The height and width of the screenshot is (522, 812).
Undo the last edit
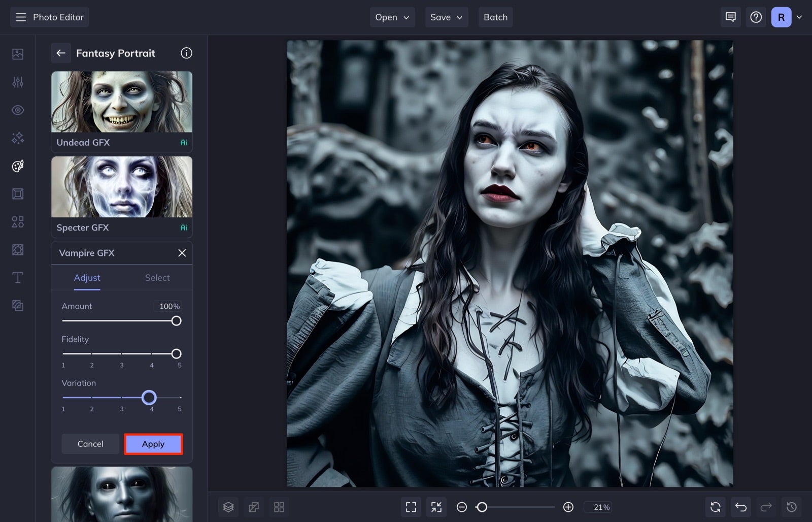coord(740,506)
